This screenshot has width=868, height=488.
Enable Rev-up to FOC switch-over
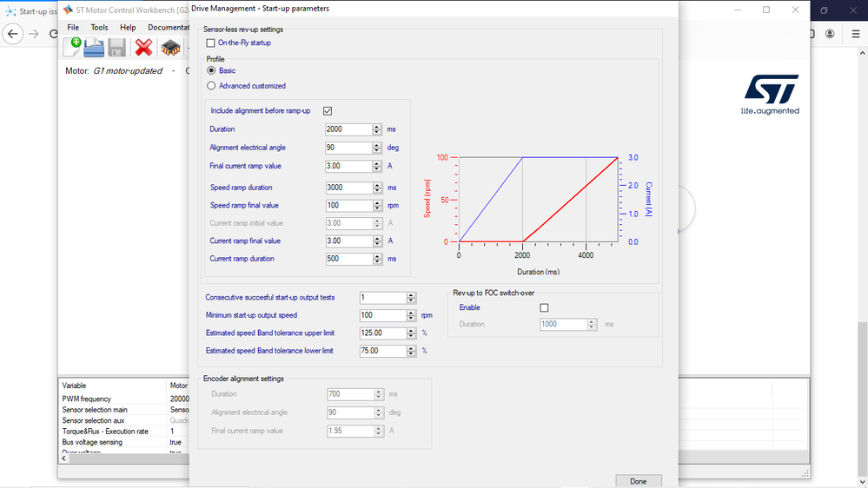pos(544,307)
